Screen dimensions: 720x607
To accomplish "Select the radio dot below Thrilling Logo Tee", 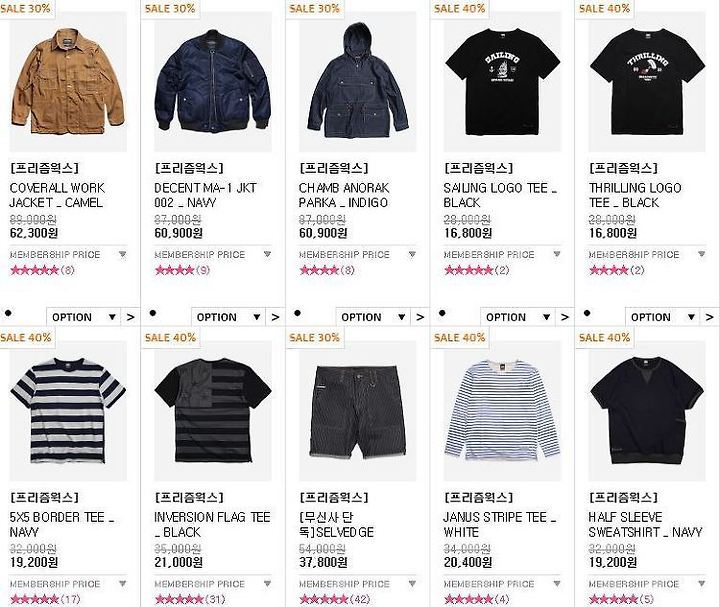I will click(586, 313).
